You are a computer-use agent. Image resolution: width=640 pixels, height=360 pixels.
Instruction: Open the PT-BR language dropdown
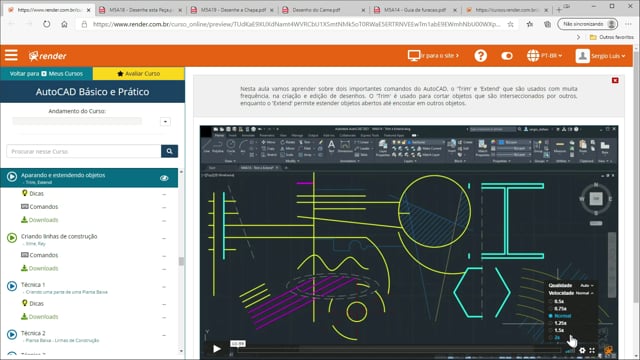552,56
